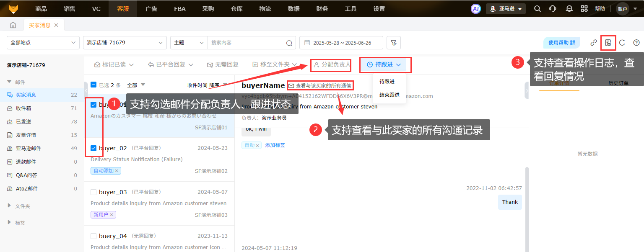Open the 广告 menu

pyautogui.click(x=151, y=9)
